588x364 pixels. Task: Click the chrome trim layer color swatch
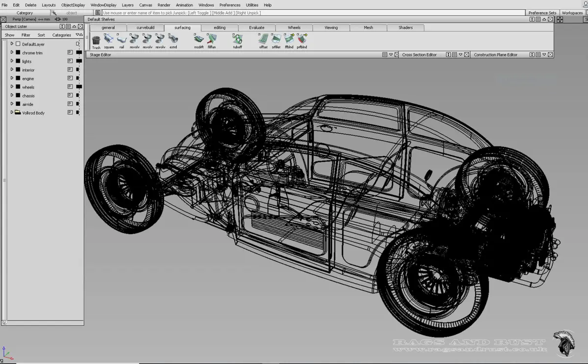79,53
